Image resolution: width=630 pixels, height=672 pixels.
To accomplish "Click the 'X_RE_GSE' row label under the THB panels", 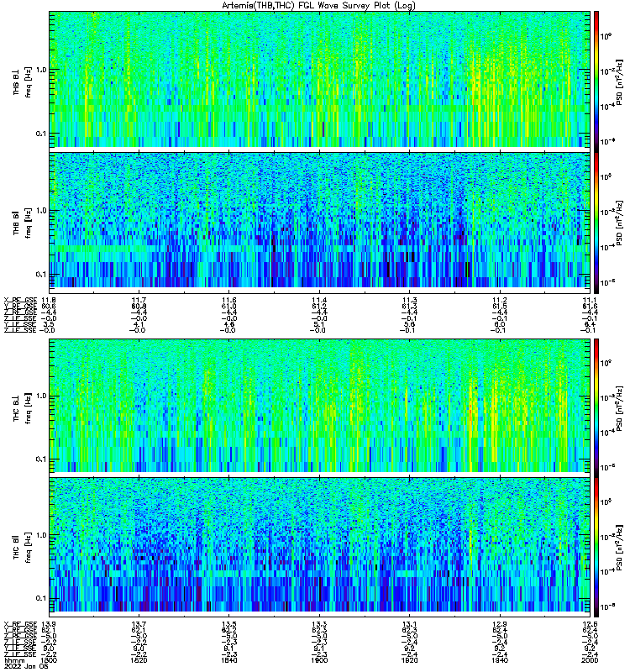I will tap(20, 300).
